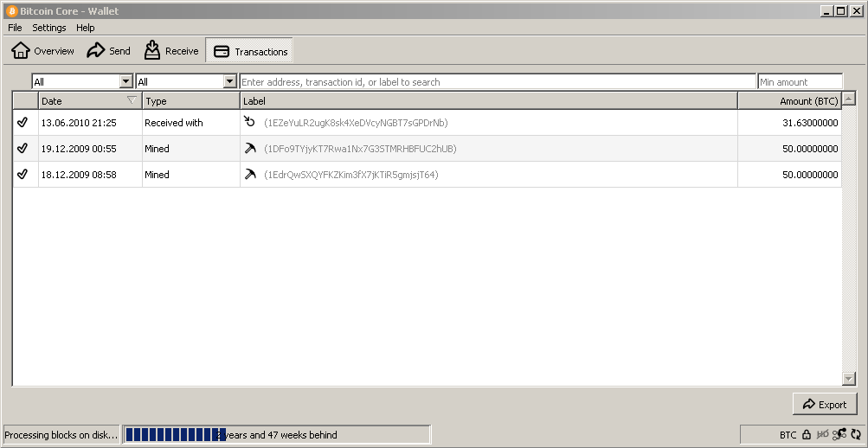Viewport: 868px width, 448px height.
Task: Click Mined type in 19.12.2009 row
Action: click(x=191, y=149)
